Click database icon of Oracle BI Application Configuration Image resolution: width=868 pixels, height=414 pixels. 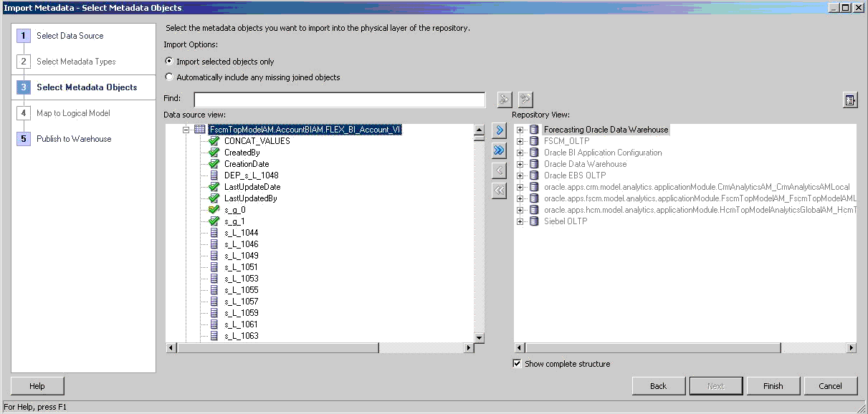[x=533, y=153]
